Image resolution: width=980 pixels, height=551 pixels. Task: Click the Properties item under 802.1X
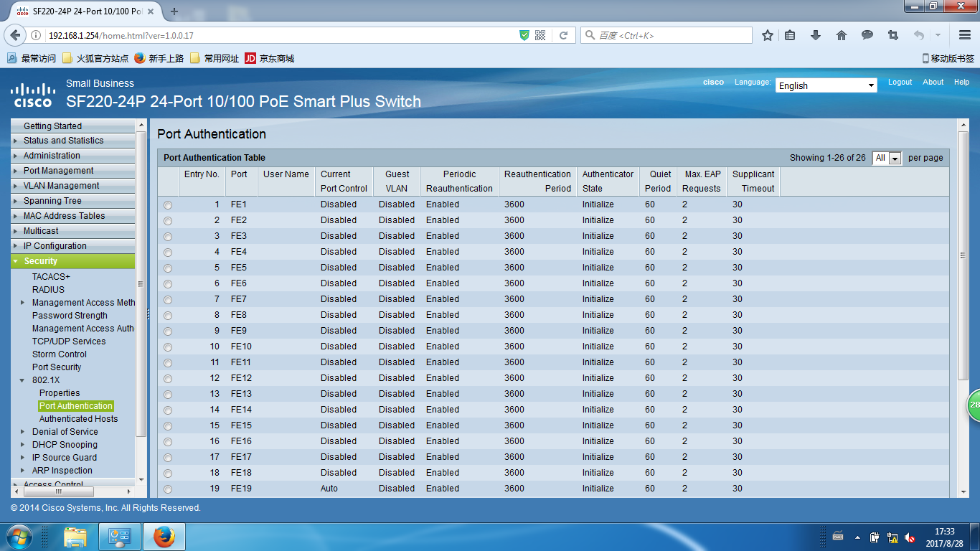pos(60,393)
